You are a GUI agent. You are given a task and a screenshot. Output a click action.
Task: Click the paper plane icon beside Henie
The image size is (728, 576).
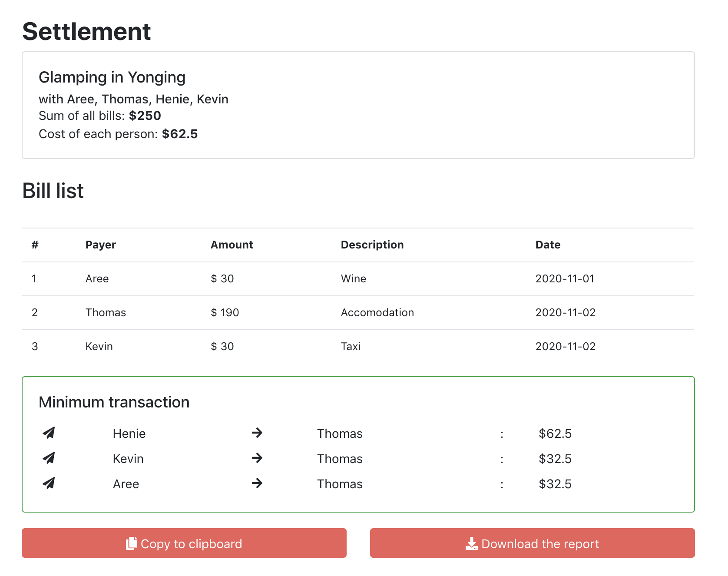49,433
